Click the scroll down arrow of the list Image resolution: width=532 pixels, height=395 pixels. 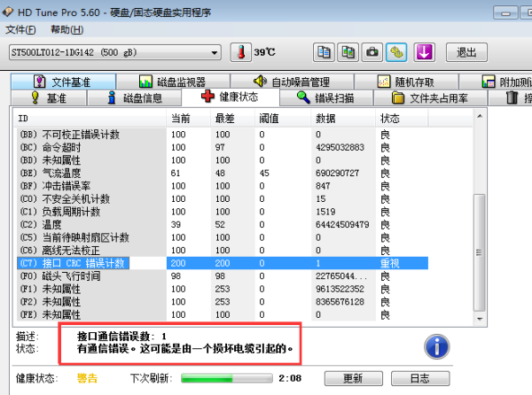480,319
